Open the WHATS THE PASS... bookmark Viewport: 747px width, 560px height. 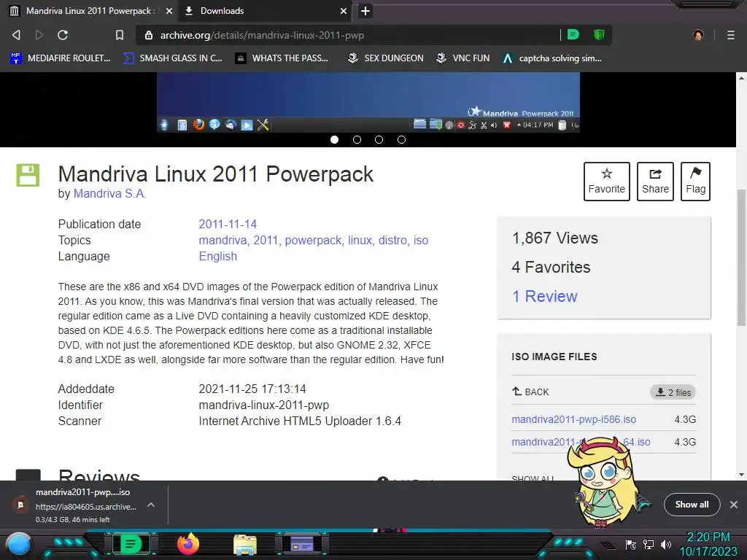(x=282, y=58)
